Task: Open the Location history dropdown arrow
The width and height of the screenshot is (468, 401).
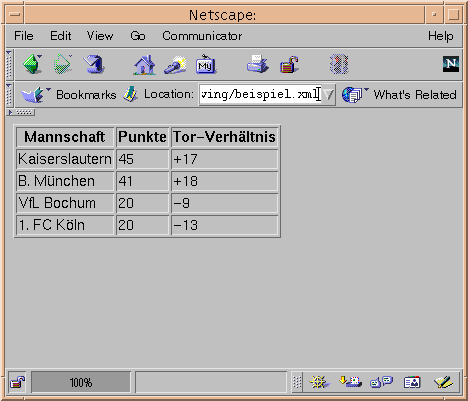Action: tap(328, 95)
